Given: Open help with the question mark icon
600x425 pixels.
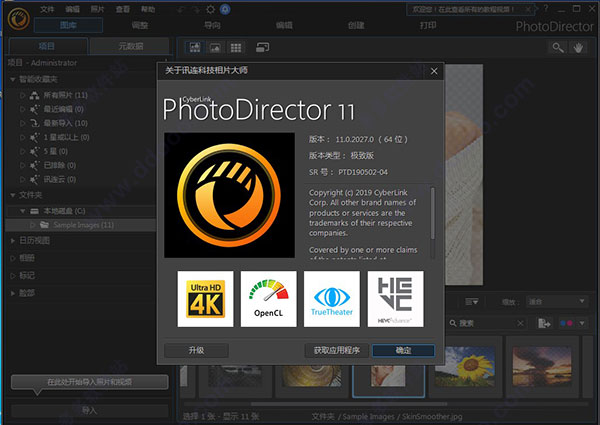Looking at the screenshot, I should pyautogui.click(x=546, y=8).
